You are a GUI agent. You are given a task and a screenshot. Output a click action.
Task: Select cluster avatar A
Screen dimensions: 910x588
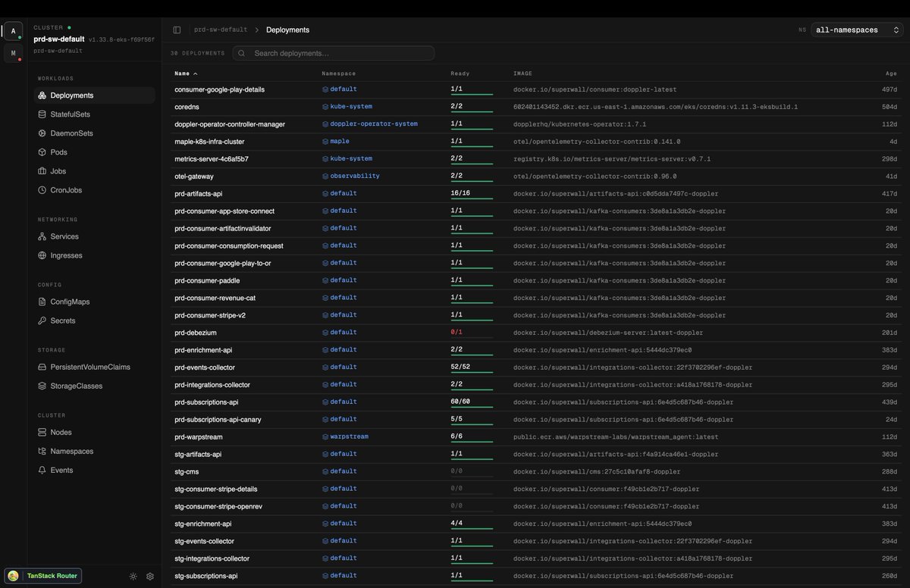(13, 31)
